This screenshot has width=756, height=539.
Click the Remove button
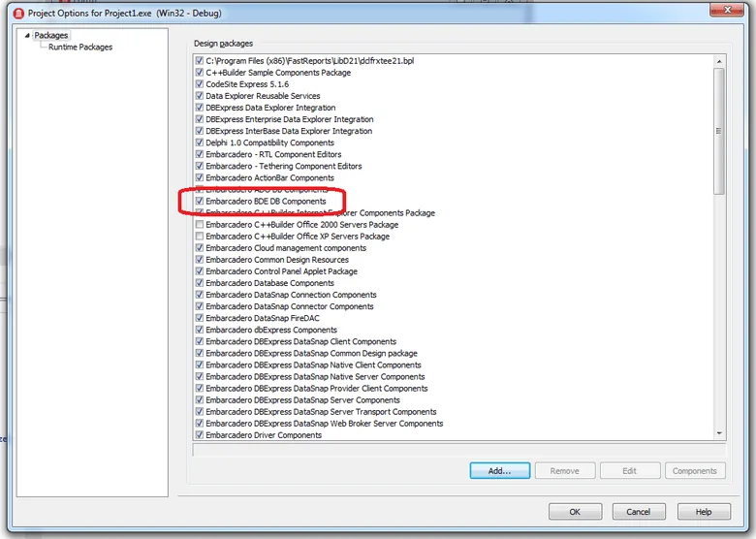click(x=565, y=471)
